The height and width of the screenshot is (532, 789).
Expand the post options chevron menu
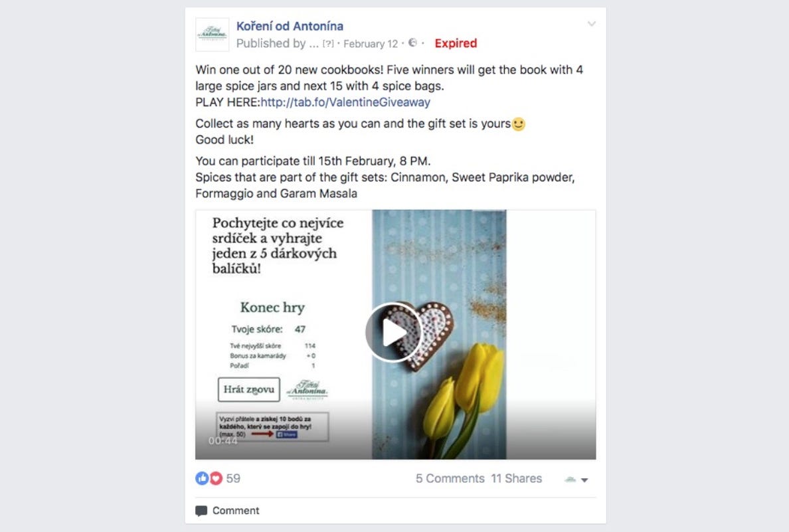pos(592,24)
